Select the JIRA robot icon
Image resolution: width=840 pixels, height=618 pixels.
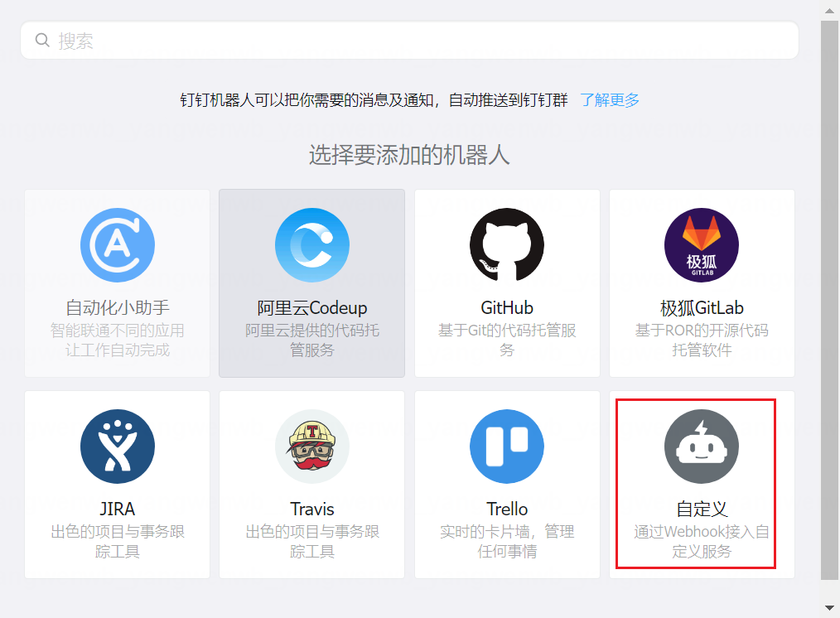(117, 447)
